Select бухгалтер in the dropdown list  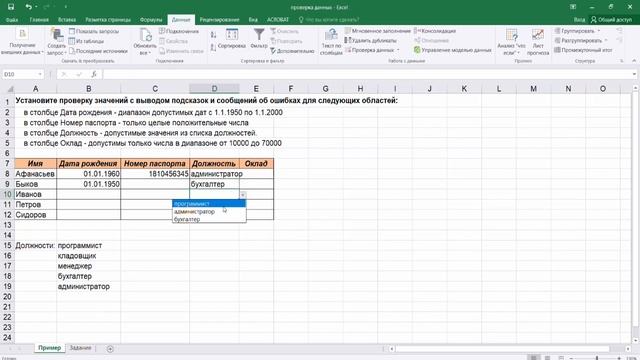click(x=209, y=219)
